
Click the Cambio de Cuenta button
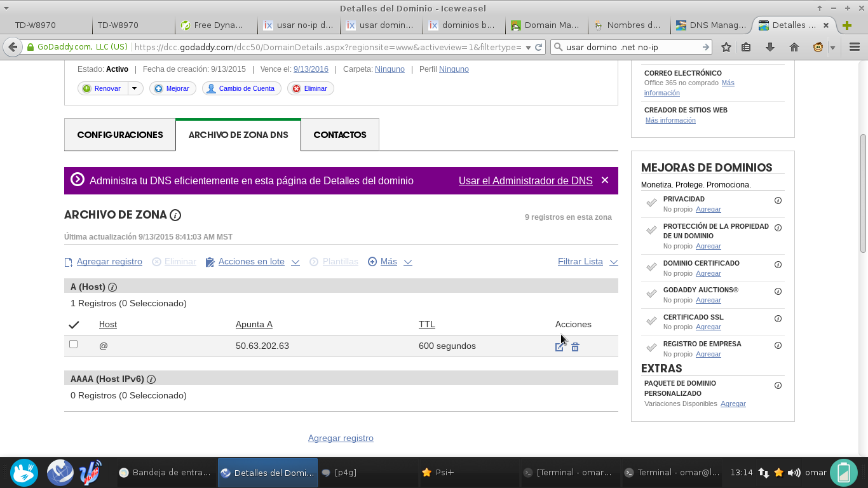pos(241,88)
